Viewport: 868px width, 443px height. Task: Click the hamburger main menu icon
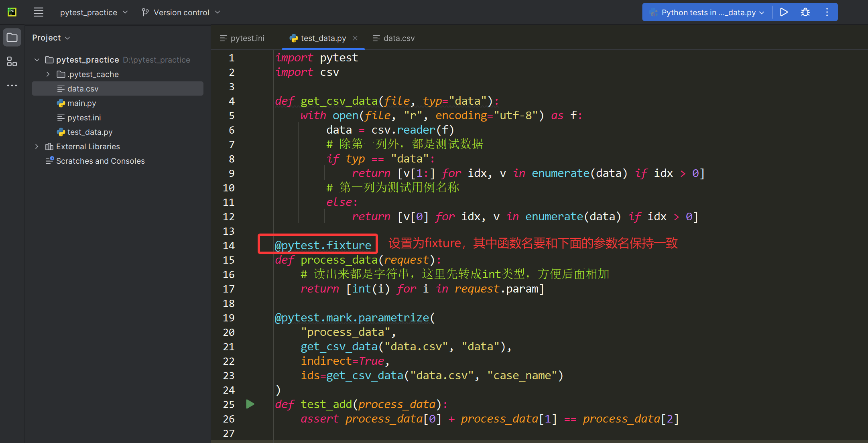click(x=39, y=12)
